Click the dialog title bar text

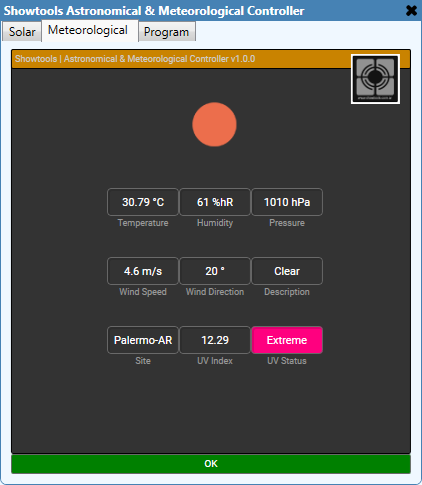click(x=154, y=11)
